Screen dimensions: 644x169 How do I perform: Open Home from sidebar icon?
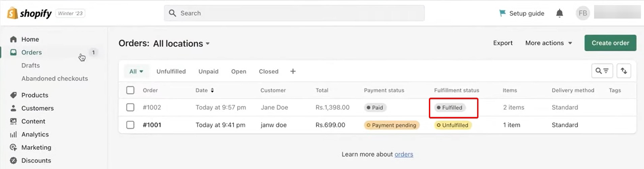pos(13,39)
